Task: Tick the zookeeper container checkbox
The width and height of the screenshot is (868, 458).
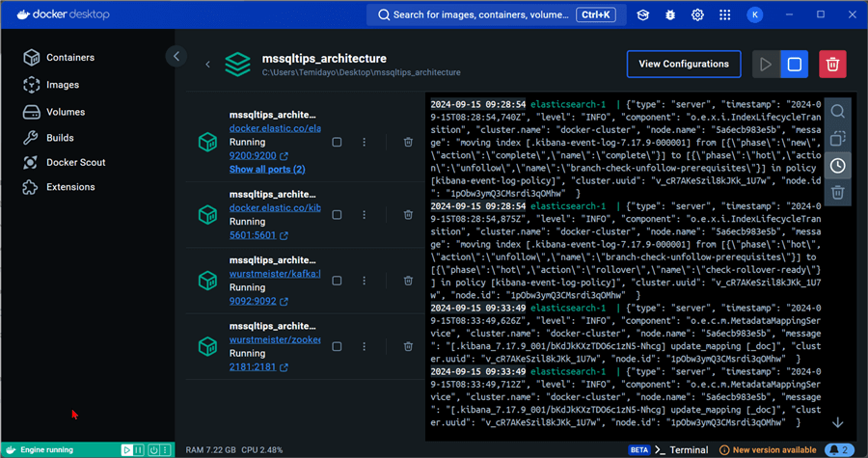Action: [x=337, y=347]
